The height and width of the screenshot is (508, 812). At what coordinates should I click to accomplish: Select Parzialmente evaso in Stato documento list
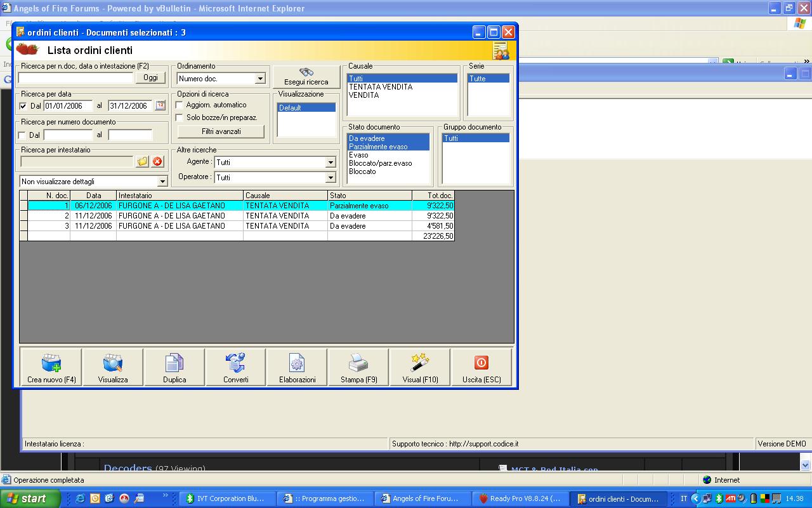388,147
